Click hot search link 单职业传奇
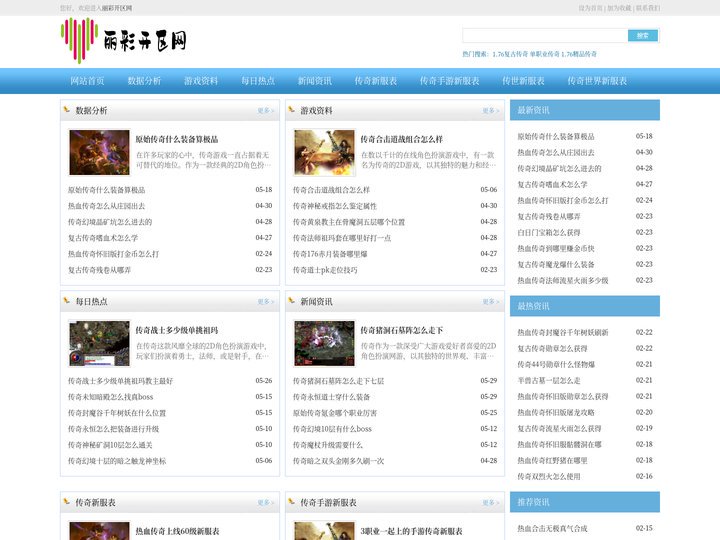 pyautogui.click(x=545, y=54)
